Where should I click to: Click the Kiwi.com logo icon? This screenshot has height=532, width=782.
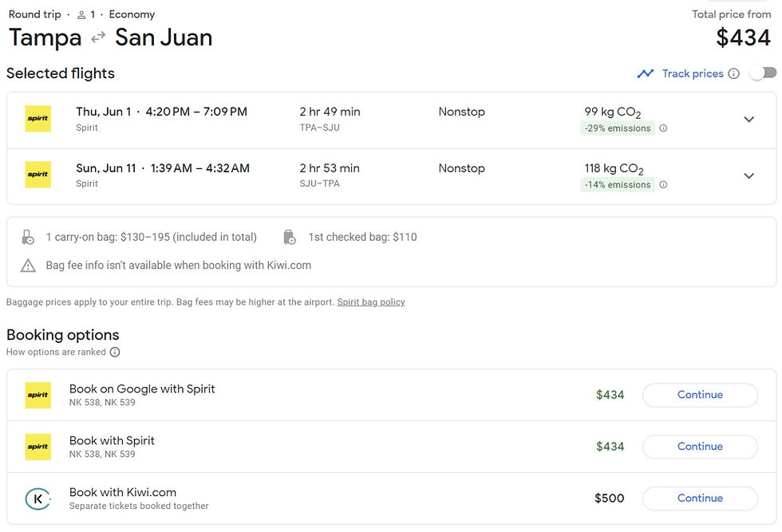tap(38, 499)
